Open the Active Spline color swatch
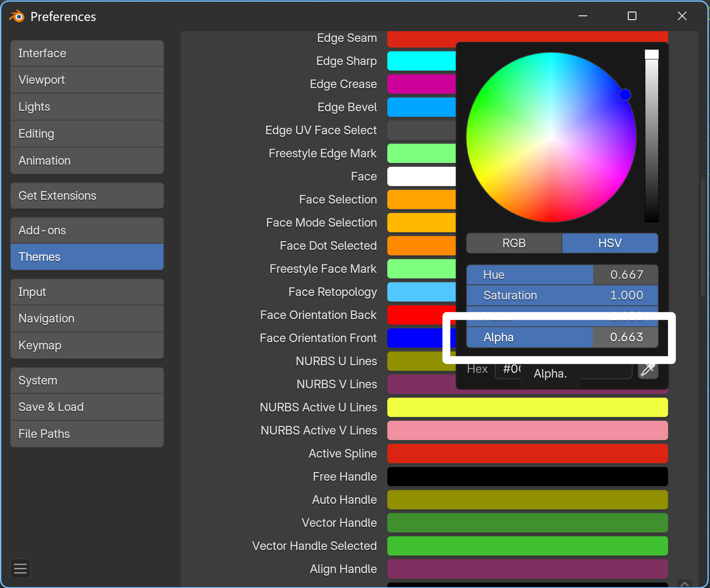710x588 pixels. pos(528,453)
